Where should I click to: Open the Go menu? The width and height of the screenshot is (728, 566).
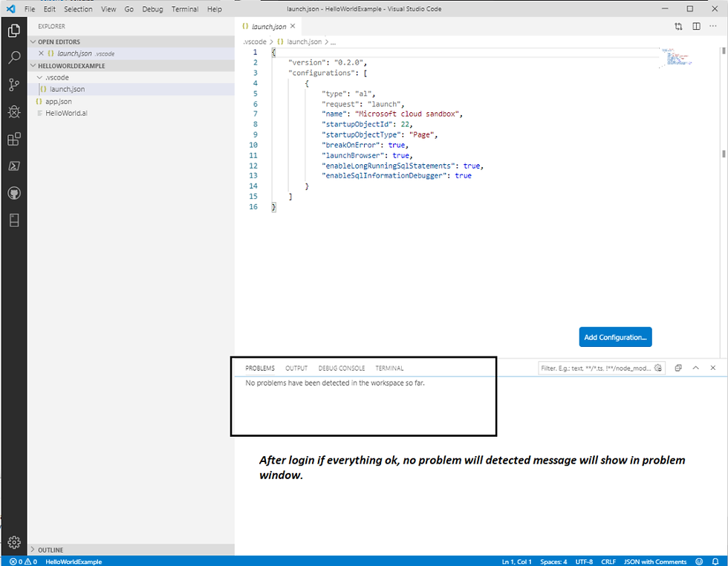(129, 9)
